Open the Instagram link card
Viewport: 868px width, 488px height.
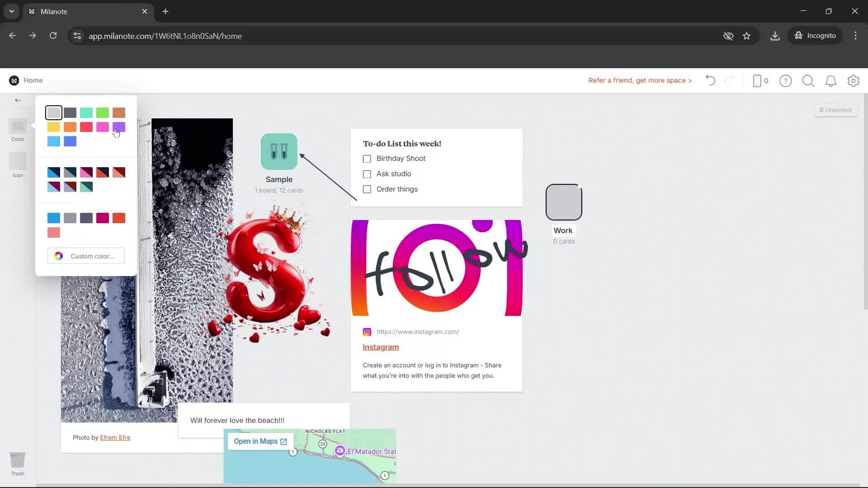(x=380, y=347)
